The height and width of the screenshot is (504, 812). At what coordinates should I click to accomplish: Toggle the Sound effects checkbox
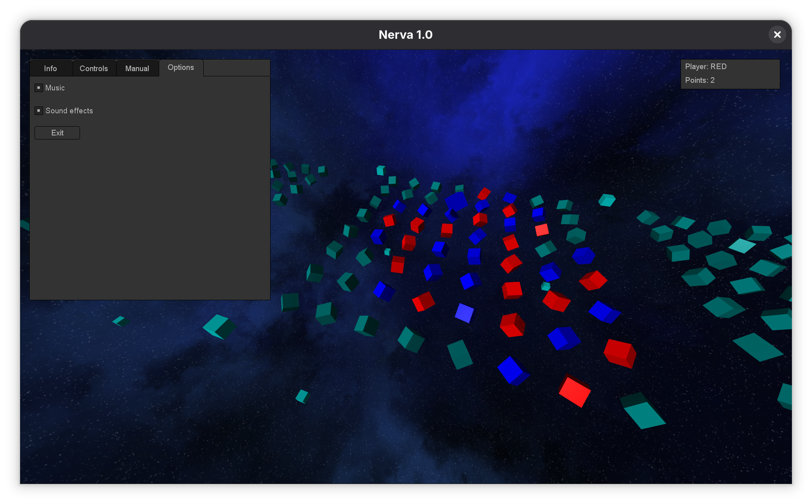[x=39, y=111]
